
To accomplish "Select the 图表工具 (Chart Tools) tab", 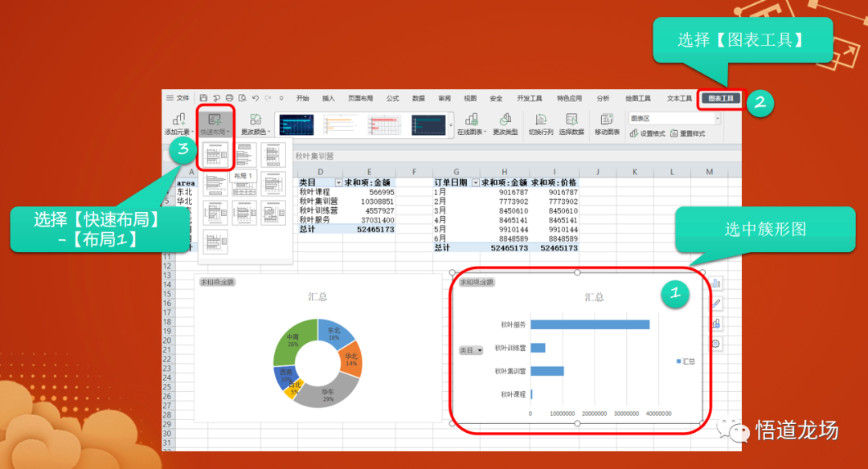I will pos(721,99).
